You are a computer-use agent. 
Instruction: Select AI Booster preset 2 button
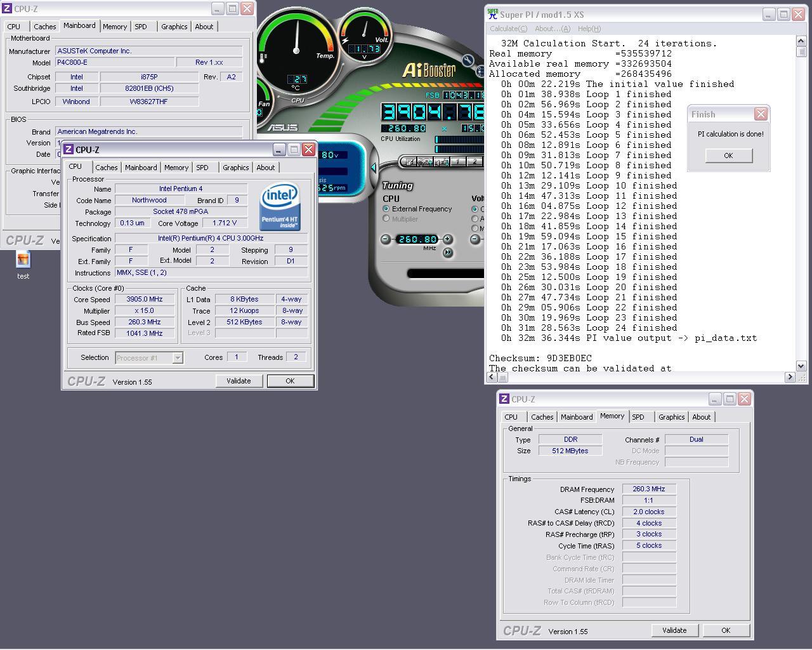pyautogui.click(x=475, y=162)
